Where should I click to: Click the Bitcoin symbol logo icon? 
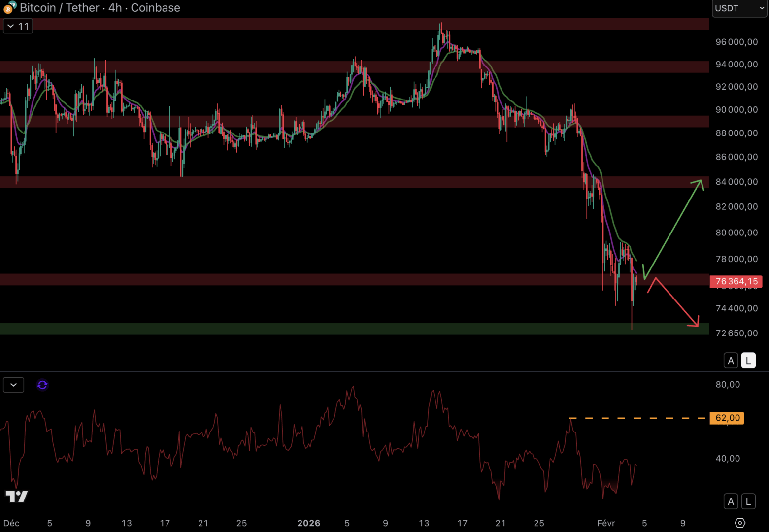tap(9, 8)
